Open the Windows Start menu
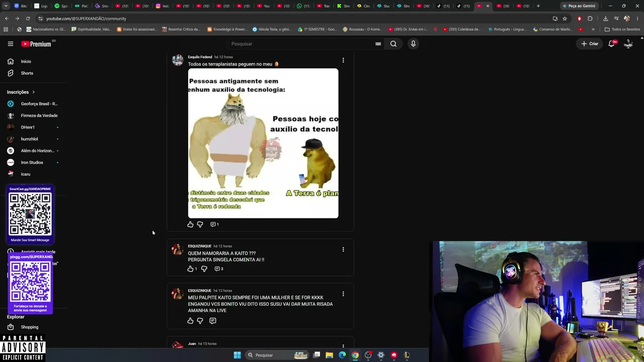The width and height of the screenshot is (644, 362). tap(237, 355)
